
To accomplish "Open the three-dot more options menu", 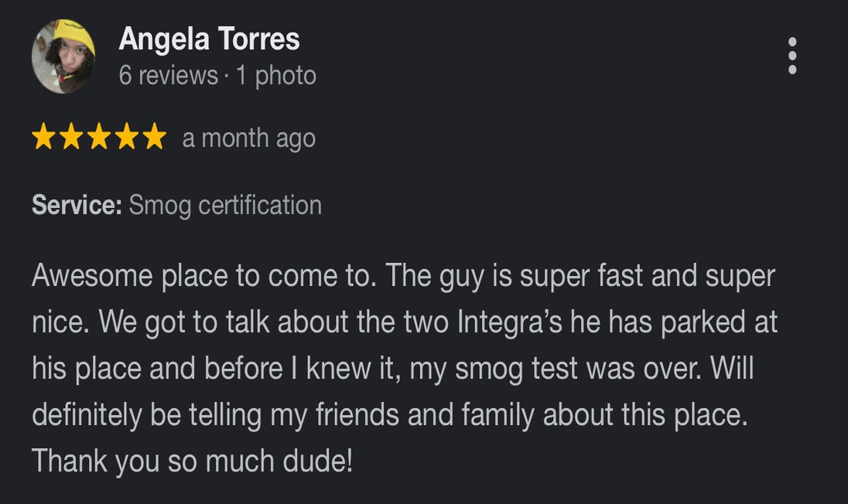I will (x=792, y=56).
